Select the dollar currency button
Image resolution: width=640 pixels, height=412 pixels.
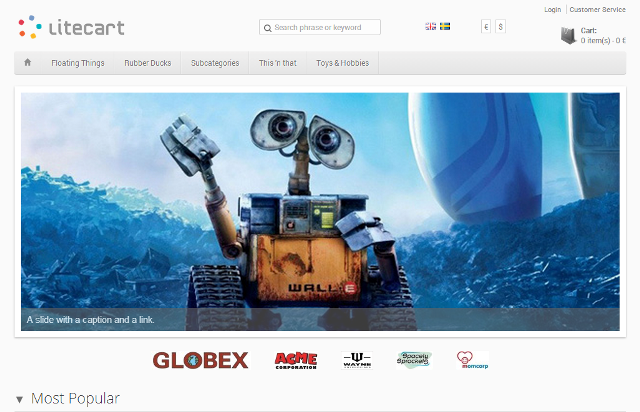(x=500, y=27)
